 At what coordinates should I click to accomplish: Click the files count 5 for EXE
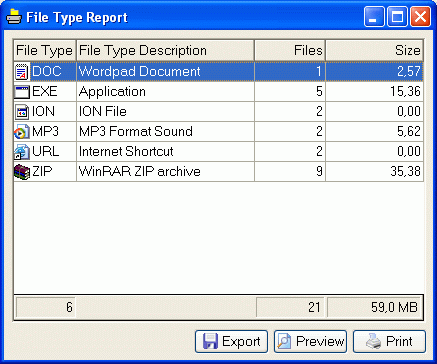click(319, 91)
